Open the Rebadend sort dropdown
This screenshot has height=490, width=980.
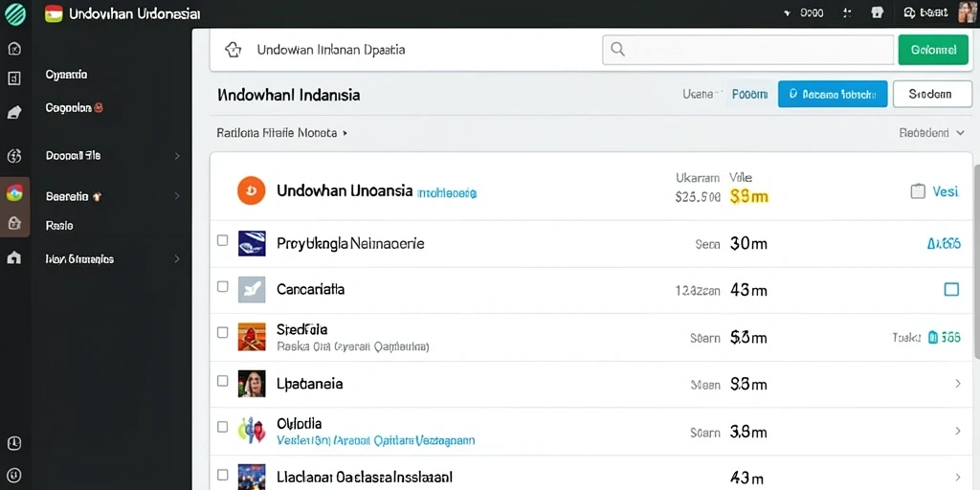click(x=932, y=133)
